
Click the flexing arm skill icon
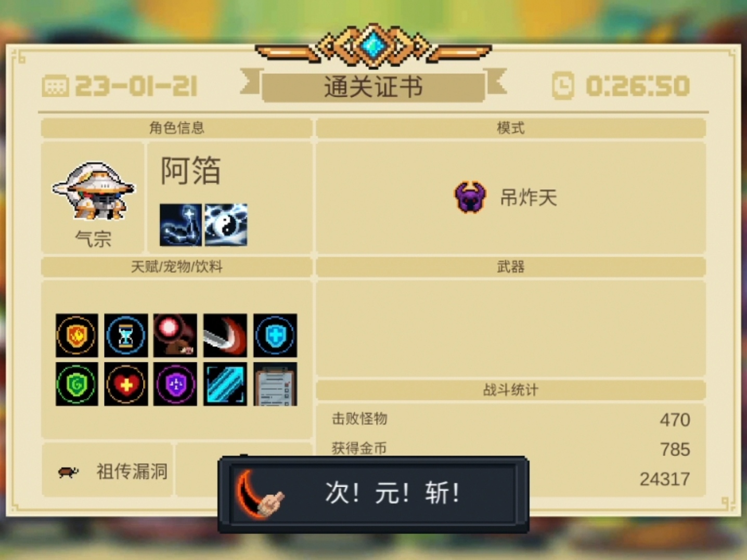pyautogui.click(x=181, y=225)
